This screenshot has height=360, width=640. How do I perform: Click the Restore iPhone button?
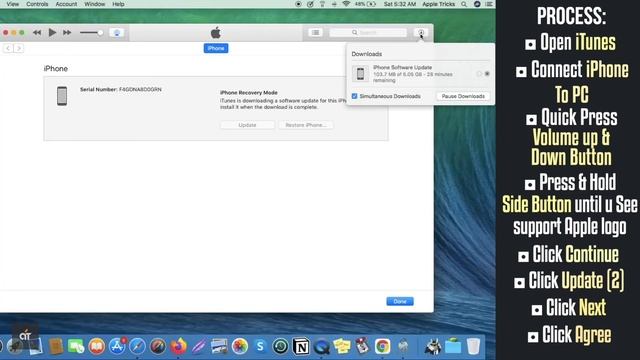pos(306,125)
